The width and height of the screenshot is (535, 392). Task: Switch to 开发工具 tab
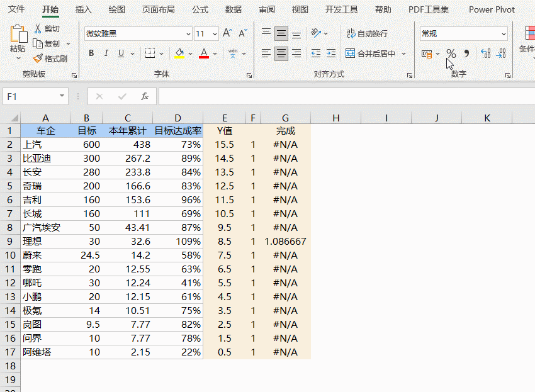pos(342,9)
